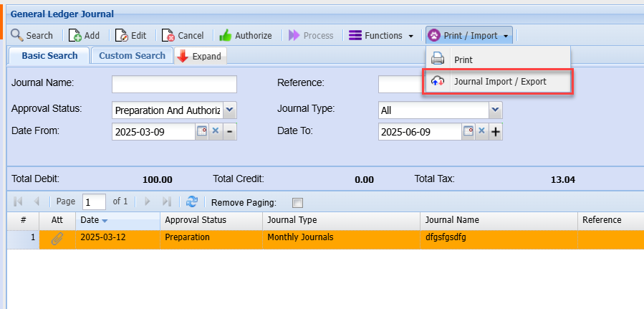Image resolution: width=644 pixels, height=309 pixels.
Task: Sort by Journal Type column header
Action: (x=341, y=220)
